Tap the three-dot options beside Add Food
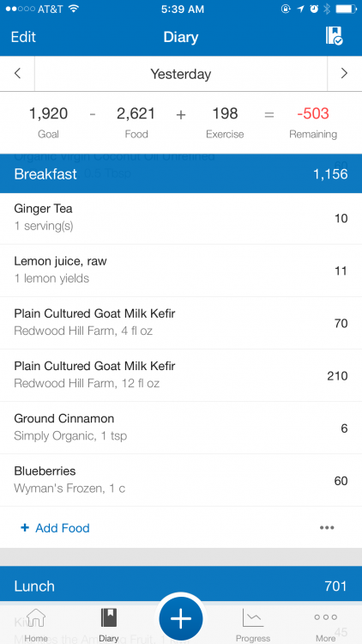362x644 pixels. [327, 528]
